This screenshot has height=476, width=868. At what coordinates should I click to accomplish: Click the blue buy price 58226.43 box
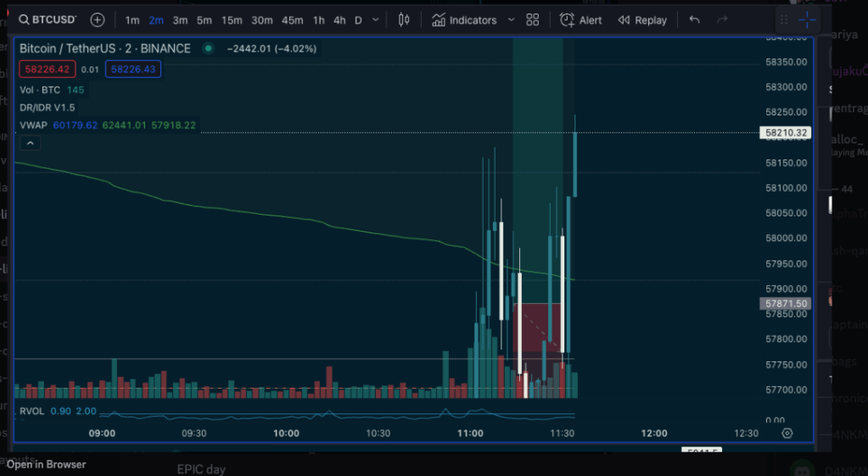[133, 69]
